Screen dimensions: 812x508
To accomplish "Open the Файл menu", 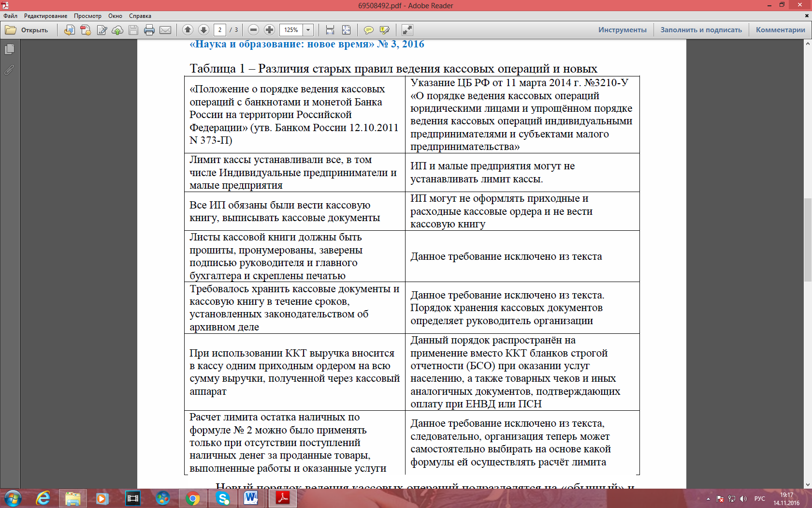I will pos(10,16).
